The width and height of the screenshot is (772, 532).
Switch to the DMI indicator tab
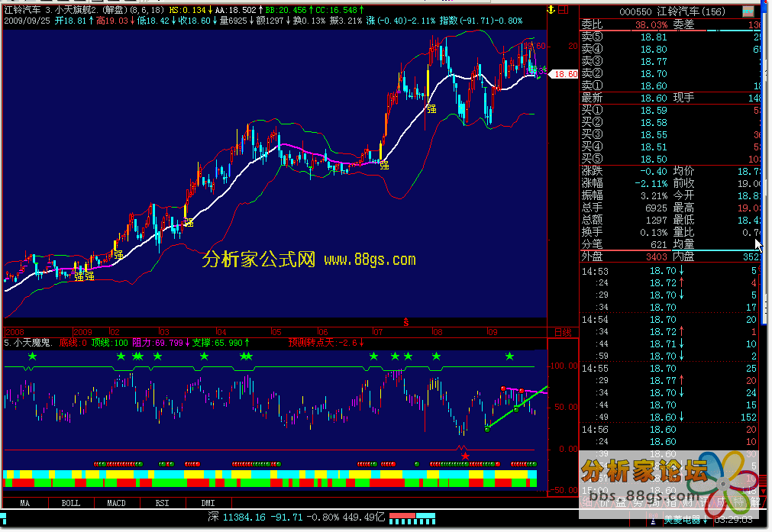click(208, 503)
